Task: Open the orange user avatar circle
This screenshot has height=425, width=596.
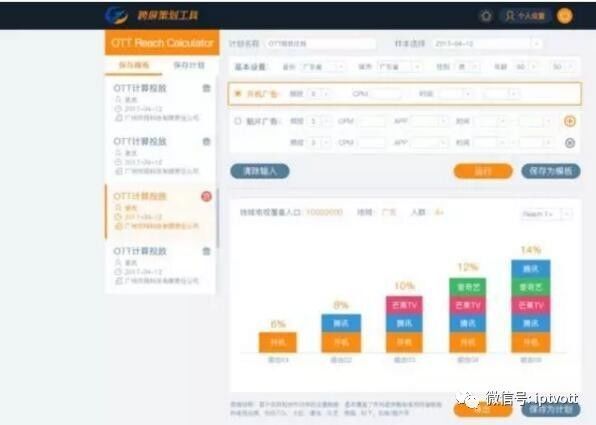Action: 564,16
